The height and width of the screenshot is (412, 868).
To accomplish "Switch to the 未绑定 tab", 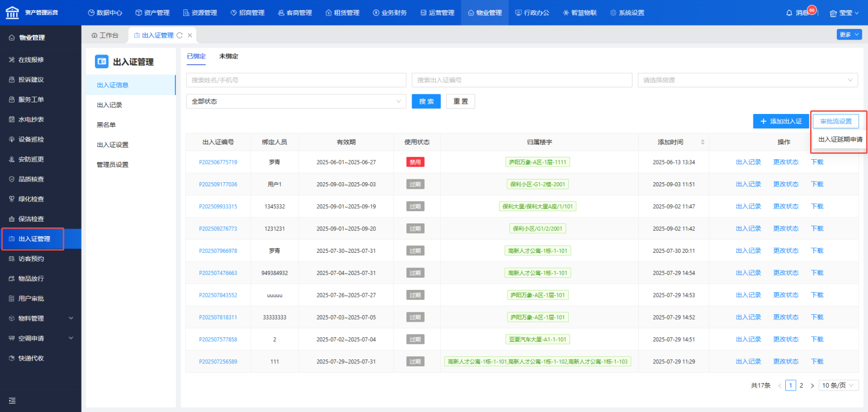I will 229,57.
